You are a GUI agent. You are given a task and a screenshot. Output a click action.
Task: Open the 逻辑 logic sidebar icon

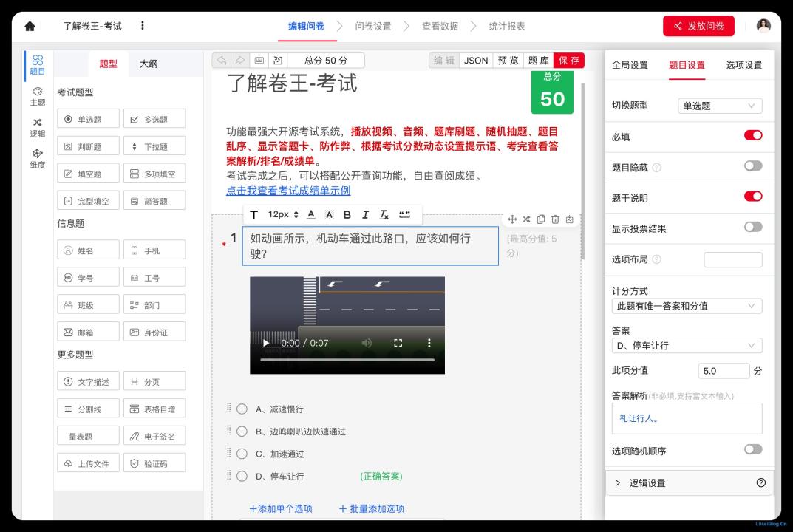[x=38, y=128]
